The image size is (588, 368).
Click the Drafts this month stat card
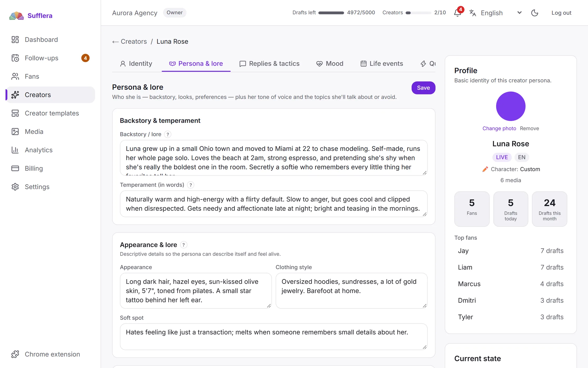[x=549, y=209]
